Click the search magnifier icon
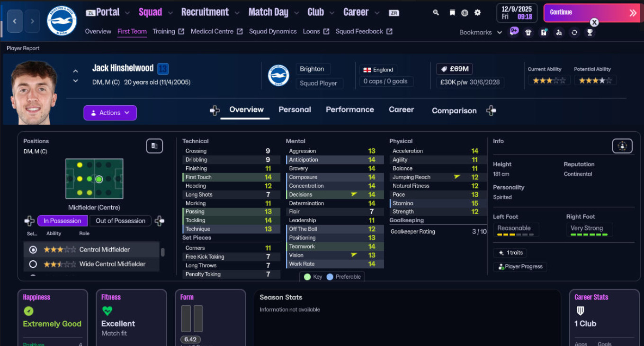Image resolution: width=644 pixels, height=346 pixels. pyautogui.click(x=436, y=13)
